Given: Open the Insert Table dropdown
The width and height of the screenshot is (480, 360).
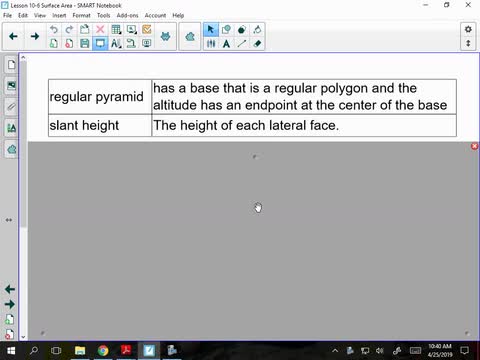Looking at the screenshot, I should pyautogui.click(x=116, y=29).
